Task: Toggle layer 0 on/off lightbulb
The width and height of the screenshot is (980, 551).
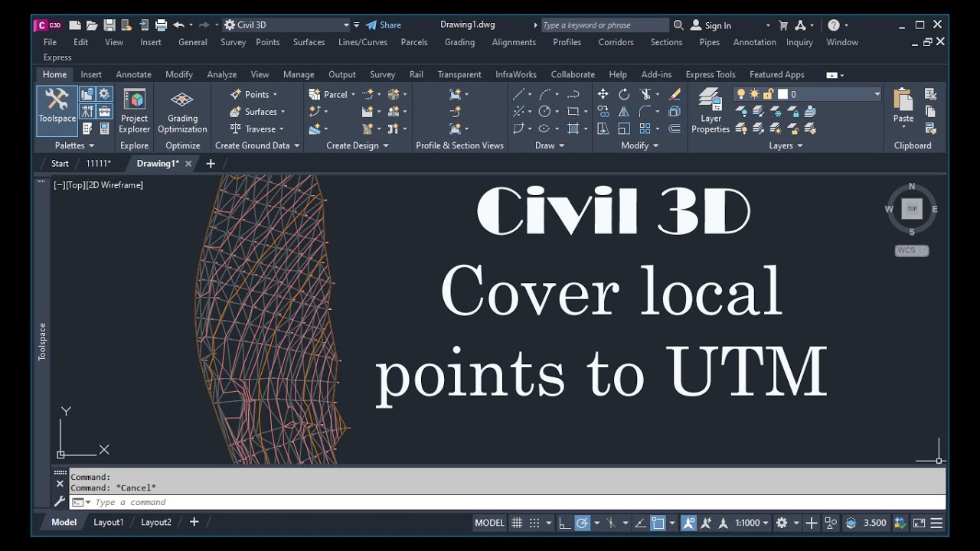Action: point(740,94)
